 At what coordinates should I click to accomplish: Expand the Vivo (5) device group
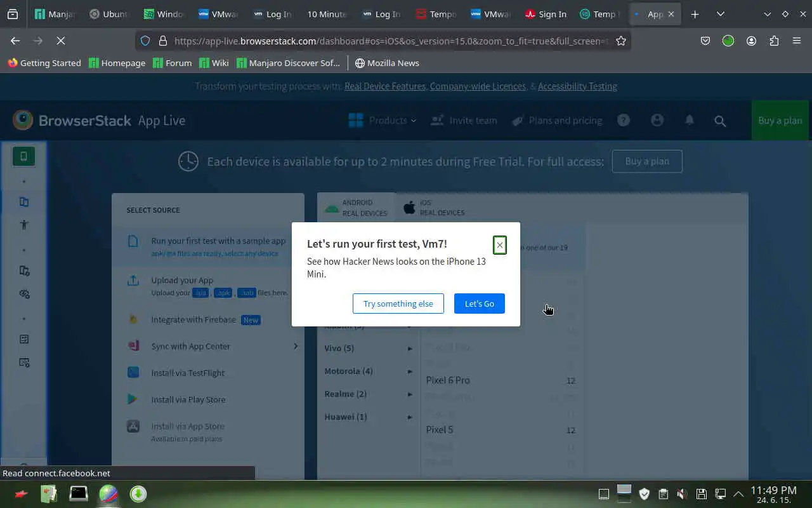pos(369,348)
